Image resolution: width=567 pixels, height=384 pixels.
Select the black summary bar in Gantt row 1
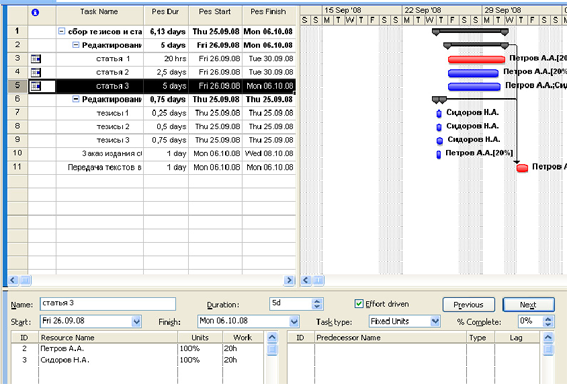[x=470, y=32]
